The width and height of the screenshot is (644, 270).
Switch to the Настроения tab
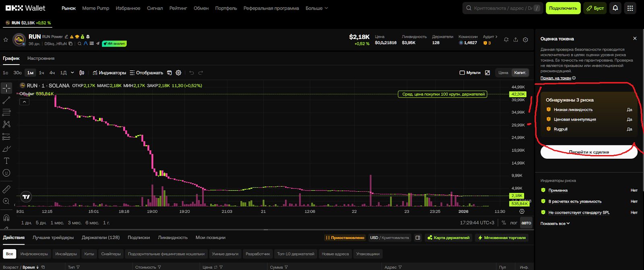41,58
